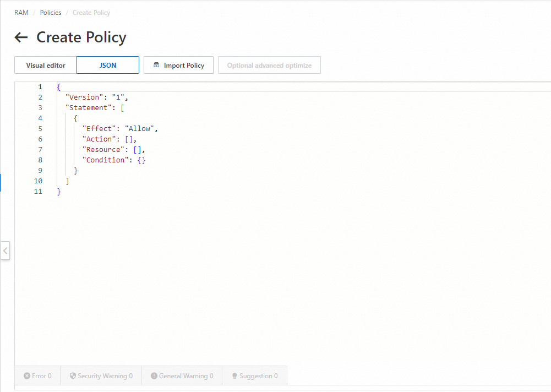Click the closing brace on line 9

tap(75, 171)
